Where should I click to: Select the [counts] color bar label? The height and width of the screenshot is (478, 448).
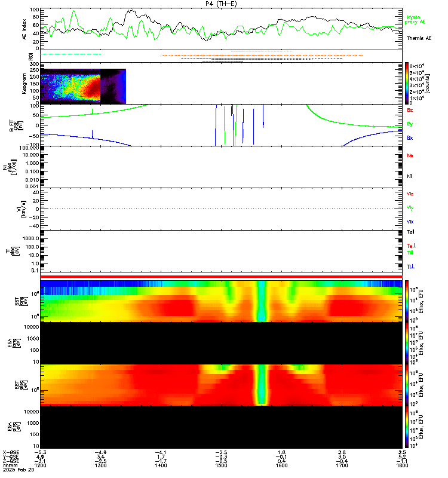coord(427,83)
